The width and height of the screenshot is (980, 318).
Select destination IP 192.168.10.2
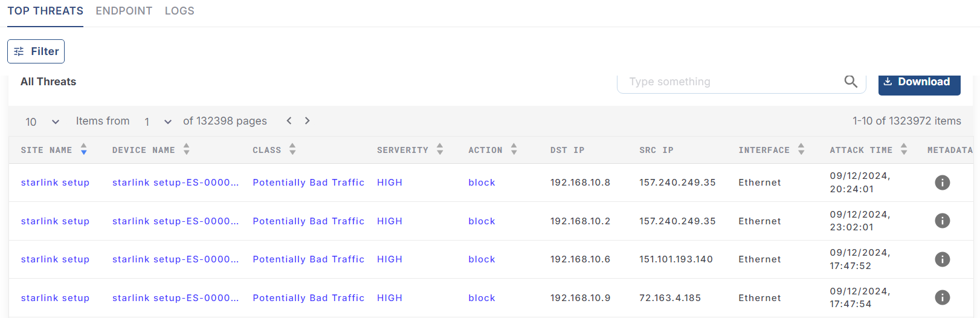[580, 221]
